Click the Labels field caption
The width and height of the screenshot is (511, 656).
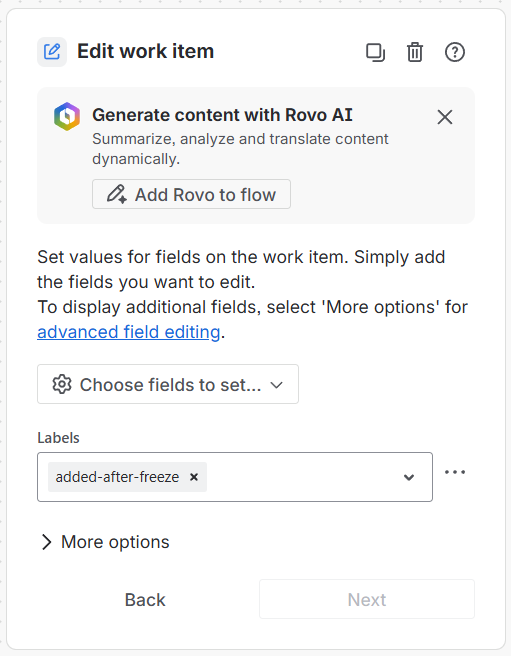pos(58,438)
